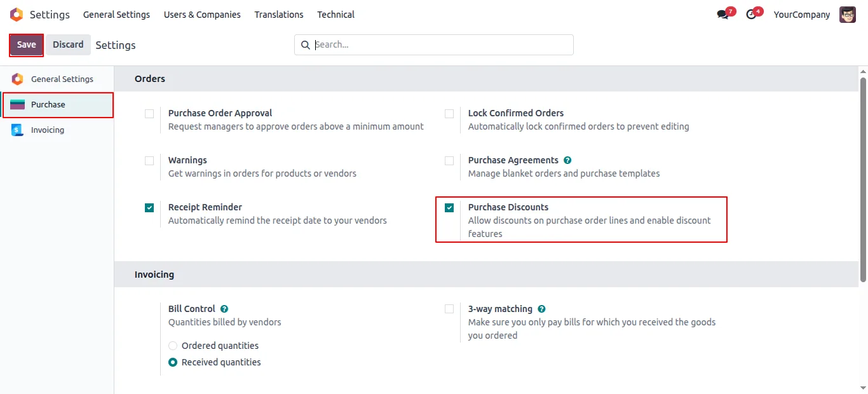
Task: Discard the settings changes
Action: click(x=68, y=44)
